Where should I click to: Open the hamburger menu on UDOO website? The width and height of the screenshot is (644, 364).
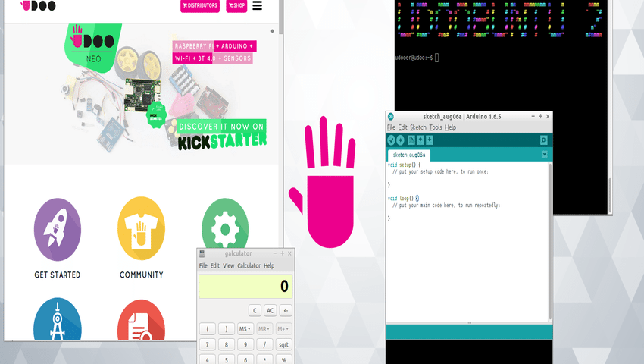257,5
